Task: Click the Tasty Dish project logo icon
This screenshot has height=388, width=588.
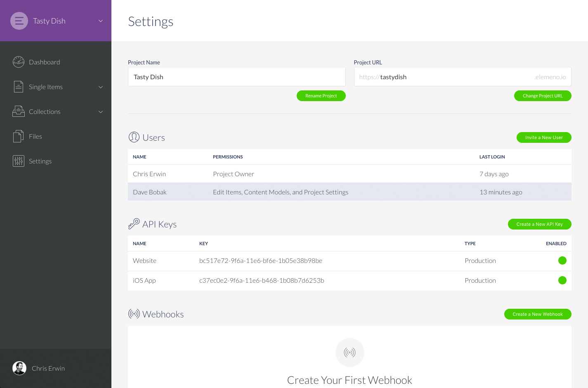Action: click(19, 21)
